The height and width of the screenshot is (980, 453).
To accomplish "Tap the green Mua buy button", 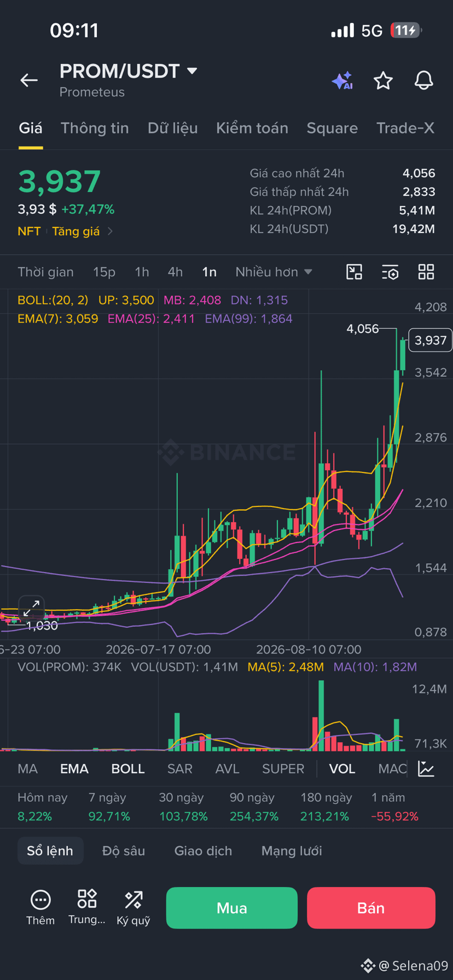I will [x=232, y=908].
